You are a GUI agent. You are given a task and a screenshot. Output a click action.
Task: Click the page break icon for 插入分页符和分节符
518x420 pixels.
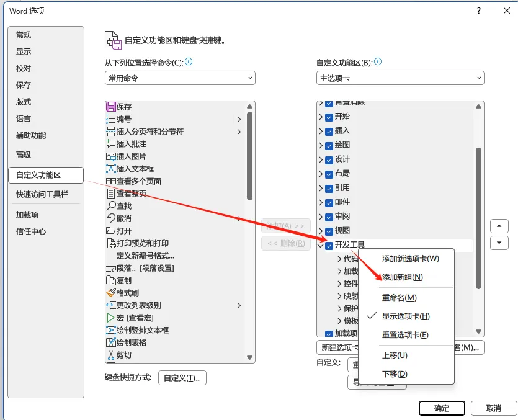pyautogui.click(x=111, y=132)
